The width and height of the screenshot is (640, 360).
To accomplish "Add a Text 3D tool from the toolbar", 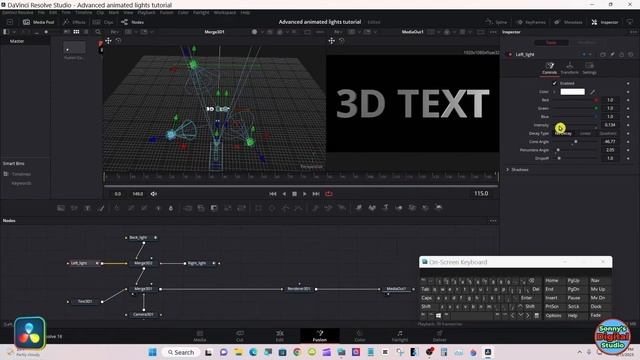I will pyautogui.click(x=385, y=208).
